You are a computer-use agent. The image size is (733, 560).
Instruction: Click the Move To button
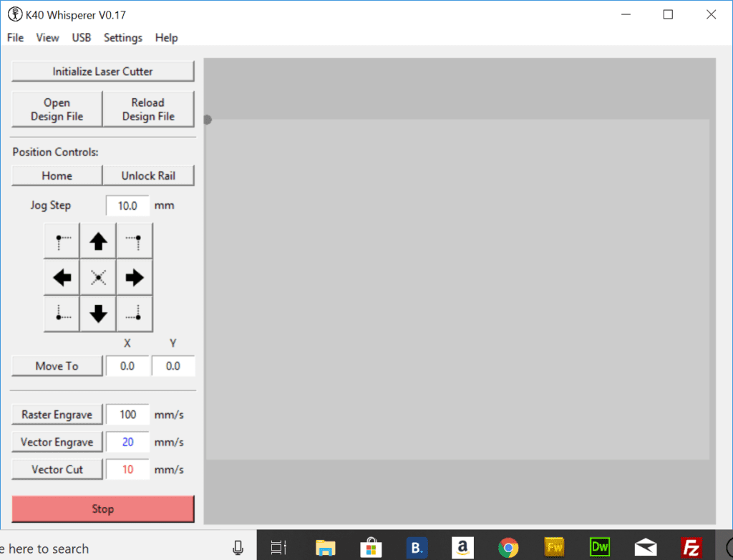coord(57,366)
